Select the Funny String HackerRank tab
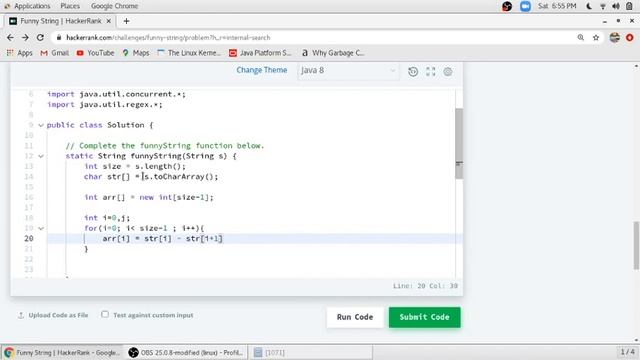Screen dimensions: 640x360 [x=60, y=21]
